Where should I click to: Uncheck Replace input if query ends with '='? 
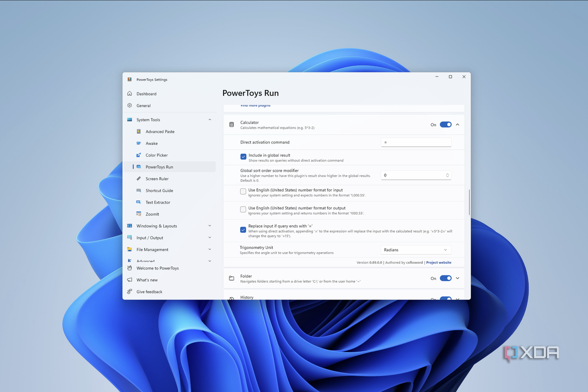(x=243, y=229)
